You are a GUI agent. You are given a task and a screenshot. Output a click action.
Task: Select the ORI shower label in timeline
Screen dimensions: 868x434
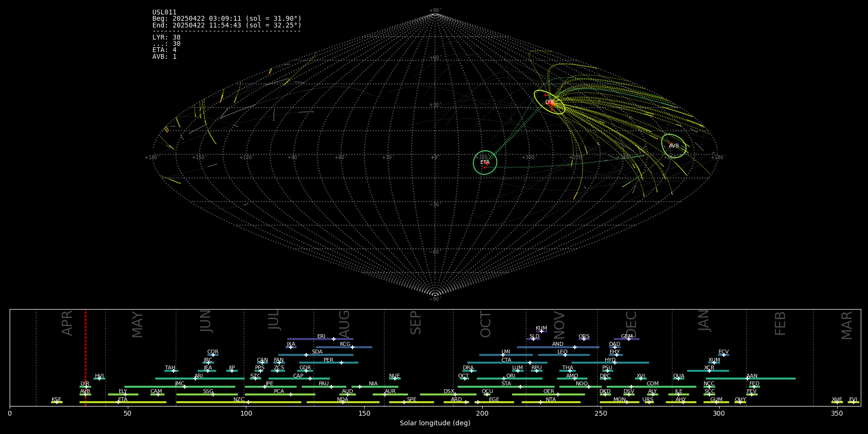pyautogui.click(x=511, y=376)
